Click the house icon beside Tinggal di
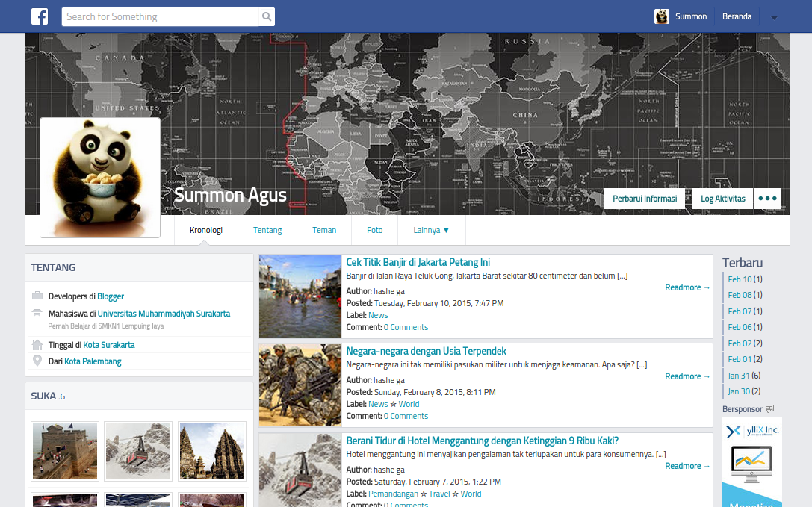The height and width of the screenshot is (507, 812). click(x=37, y=344)
